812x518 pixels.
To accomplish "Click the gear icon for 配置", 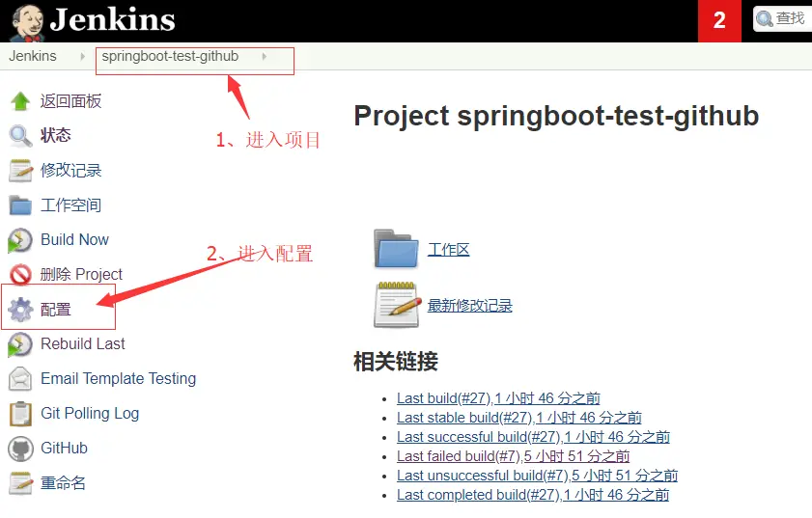I will coord(20,310).
